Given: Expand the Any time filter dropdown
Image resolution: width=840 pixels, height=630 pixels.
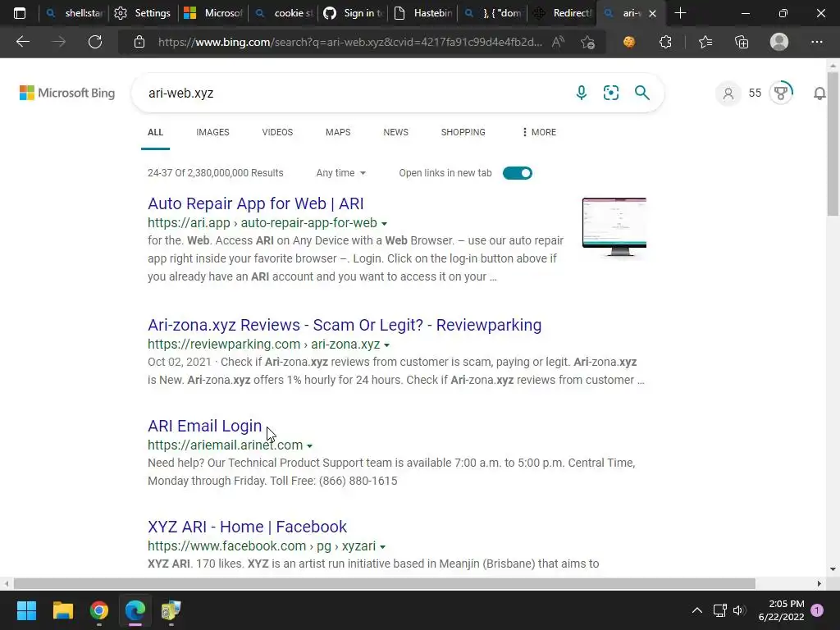Looking at the screenshot, I should click(x=340, y=173).
